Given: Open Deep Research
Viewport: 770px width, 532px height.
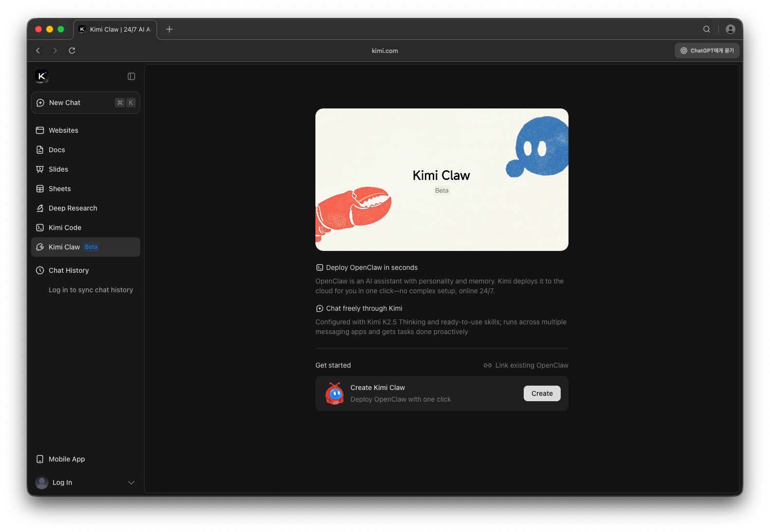Looking at the screenshot, I should 86,208.
